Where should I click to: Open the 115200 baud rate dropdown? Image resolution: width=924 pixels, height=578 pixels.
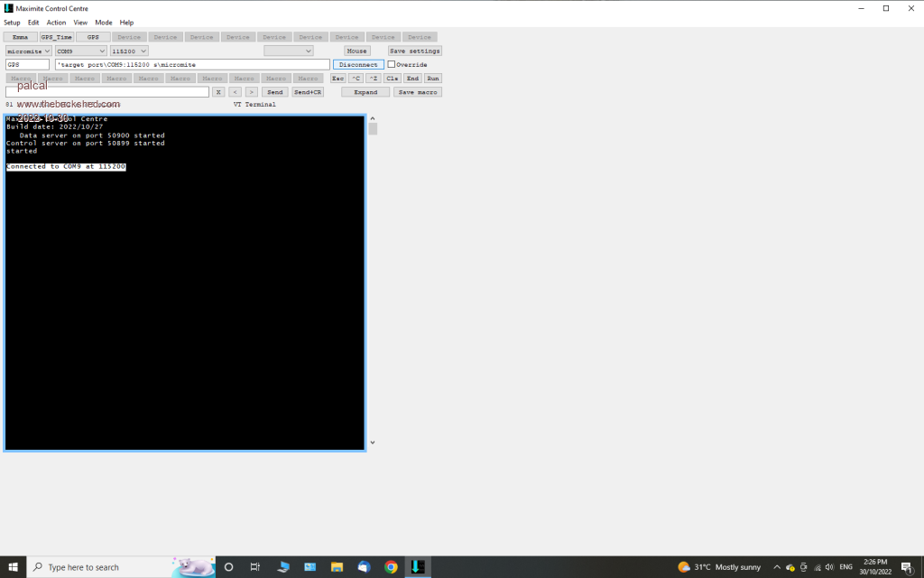(129, 51)
